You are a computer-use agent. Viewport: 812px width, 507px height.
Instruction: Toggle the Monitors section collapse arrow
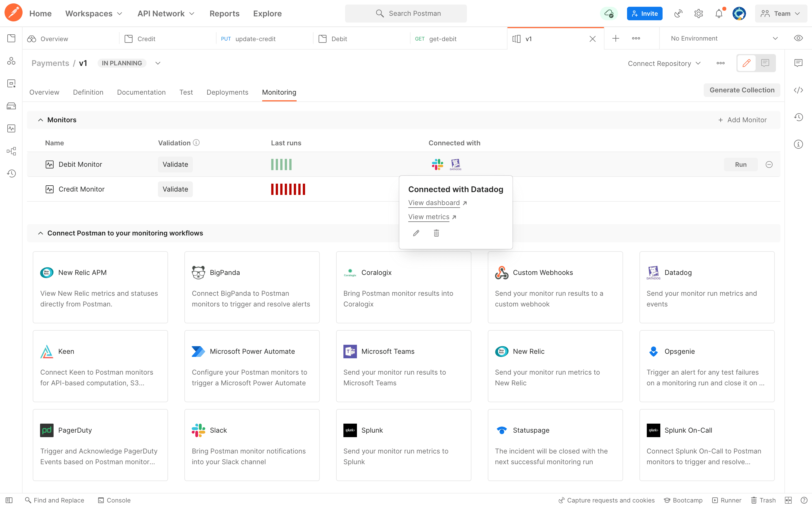(x=40, y=120)
